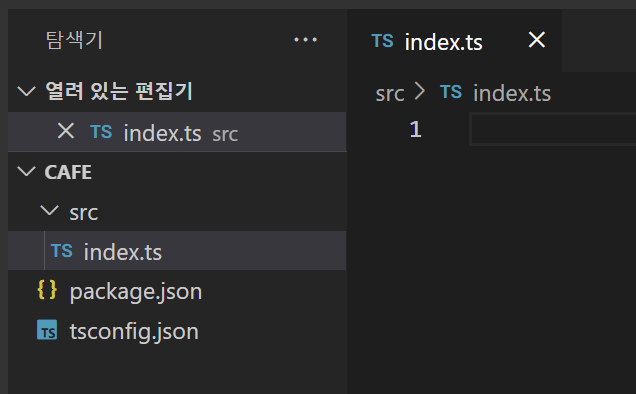The height and width of the screenshot is (394, 636).
Task: Click the CAFE workspace title
Action: pos(68,172)
